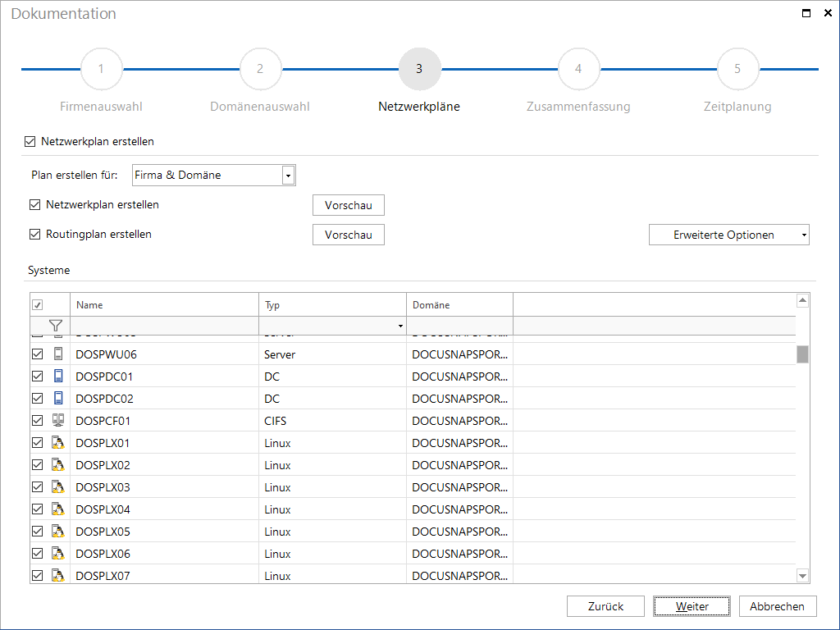Toggle the select-all checkbox in table header
The height and width of the screenshot is (630, 840).
pos(38,305)
